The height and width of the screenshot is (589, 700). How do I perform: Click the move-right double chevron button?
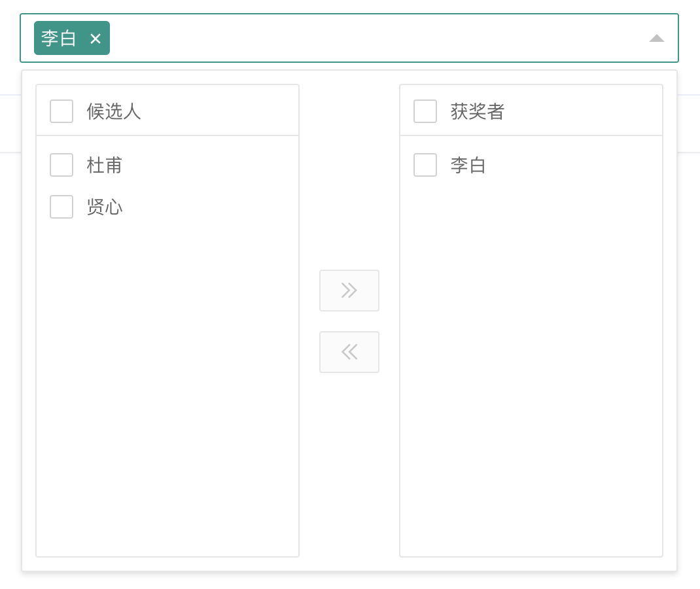349,291
